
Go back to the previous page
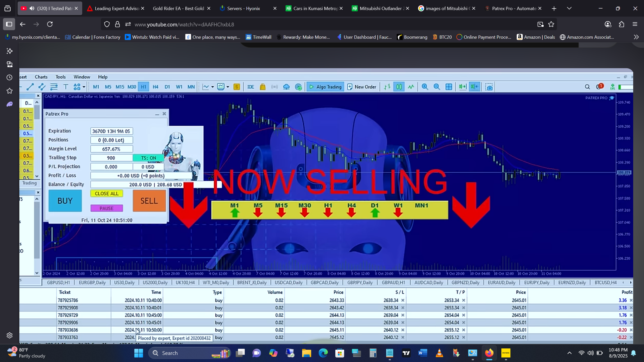(x=23, y=24)
